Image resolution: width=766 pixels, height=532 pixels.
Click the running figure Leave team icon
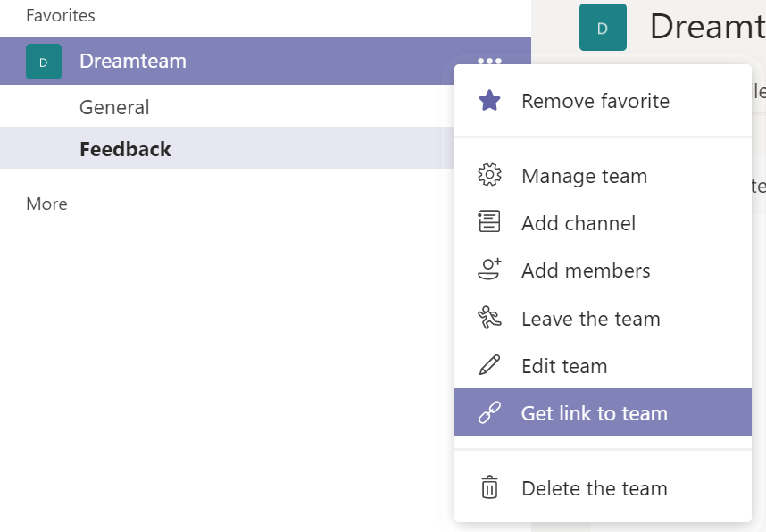pyautogui.click(x=489, y=319)
